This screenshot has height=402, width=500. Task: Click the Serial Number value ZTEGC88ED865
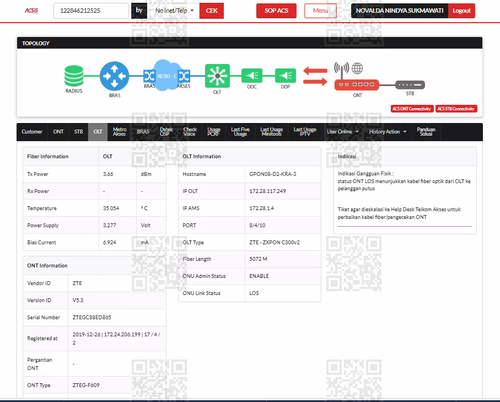[x=92, y=317]
